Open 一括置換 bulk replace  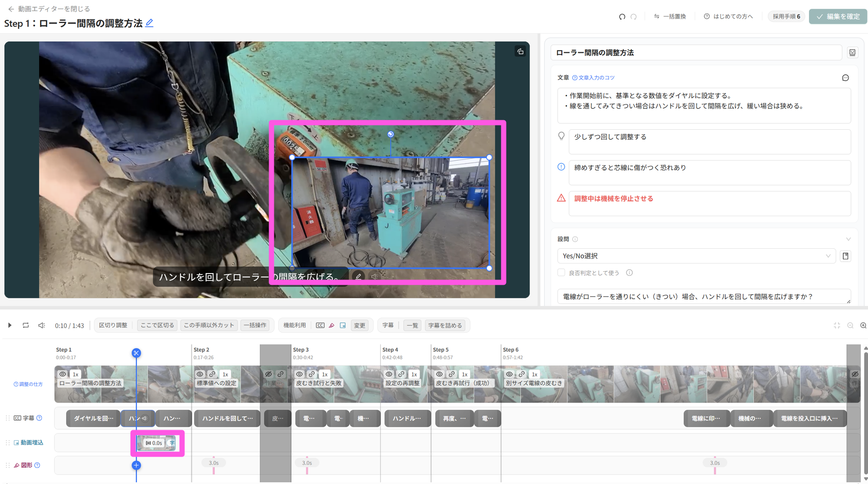click(x=670, y=16)
